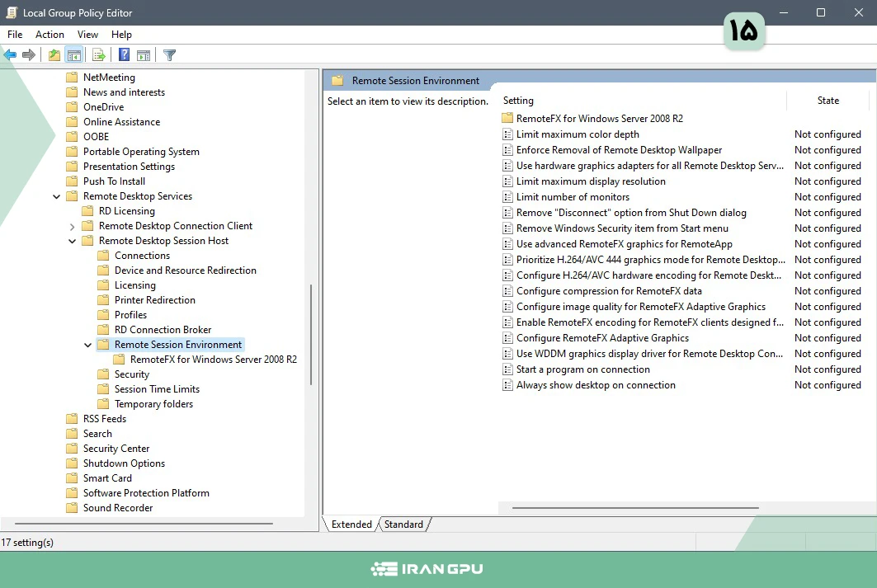Toggle the Show/Hide Console Tree button
Viewport: 877px width, 588px height.
point(74,55)
